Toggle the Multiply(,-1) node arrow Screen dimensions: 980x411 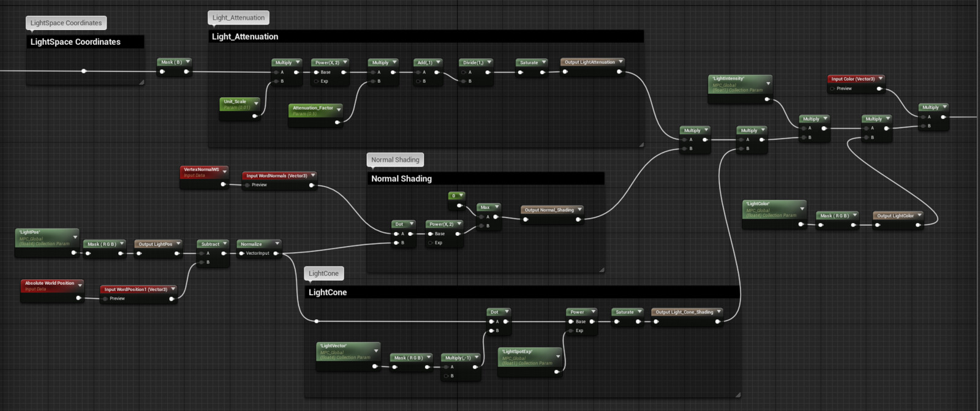tap(477, 358)
